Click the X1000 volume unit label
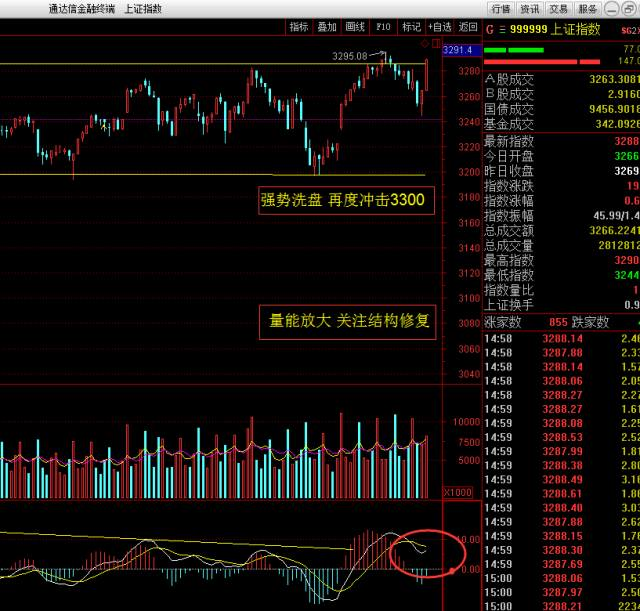The width and height of the screenshot is (640, 611). [x=458, y=492]
